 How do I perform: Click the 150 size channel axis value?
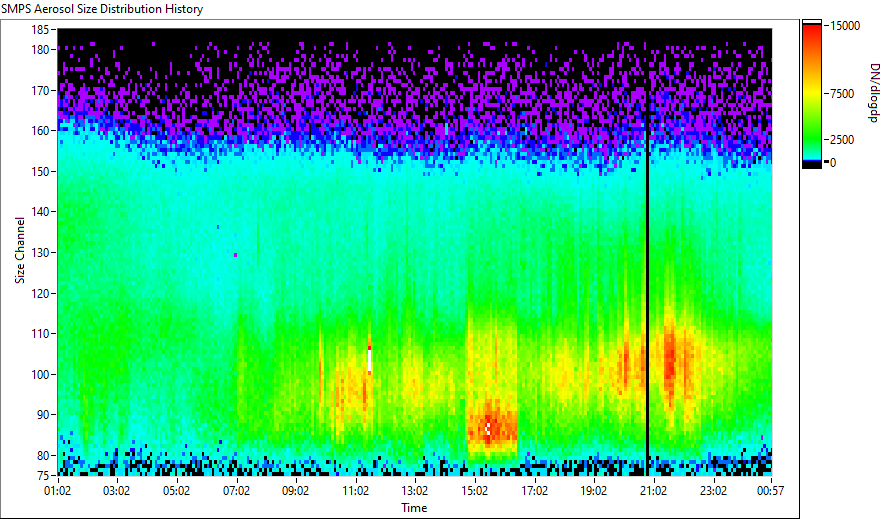click(x=41, y=171)
